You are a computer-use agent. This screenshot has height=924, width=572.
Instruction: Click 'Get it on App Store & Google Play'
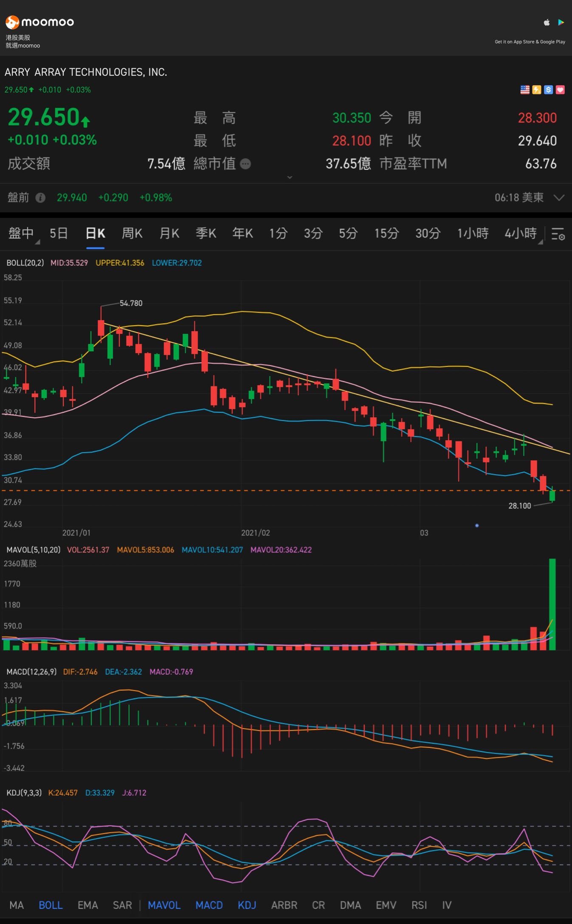[x=530, y=42]
